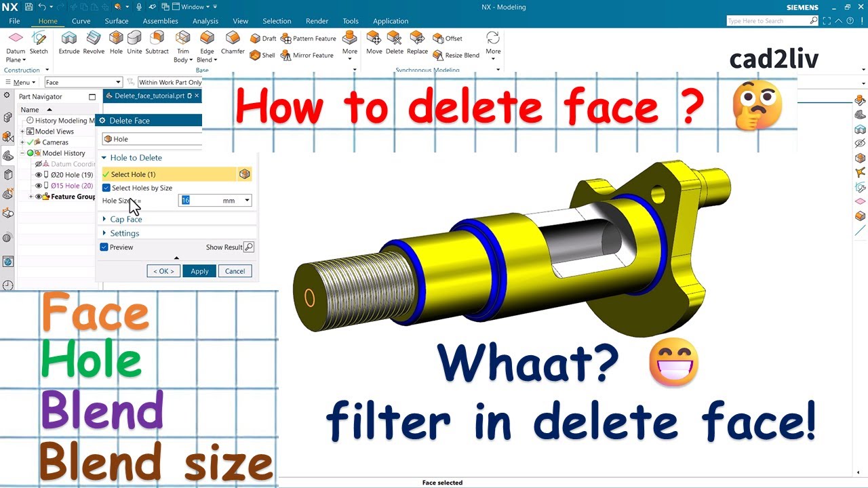
Task: Select the Move Face tool
Action: pos(374,42)
